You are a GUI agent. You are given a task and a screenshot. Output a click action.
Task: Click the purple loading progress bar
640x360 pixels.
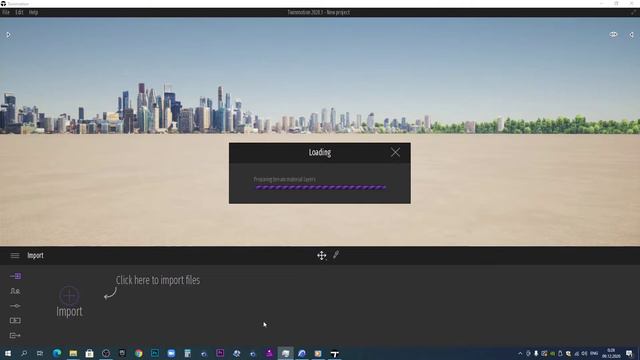320,187
